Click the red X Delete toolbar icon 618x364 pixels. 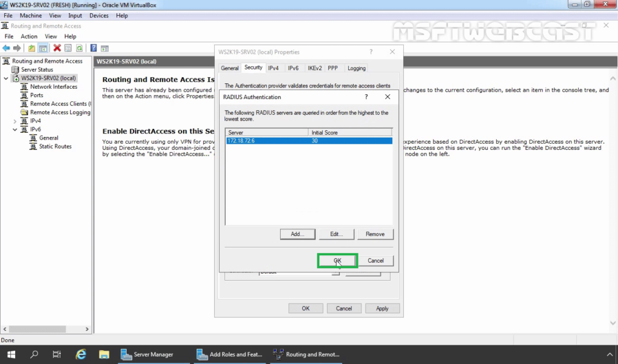57,48
